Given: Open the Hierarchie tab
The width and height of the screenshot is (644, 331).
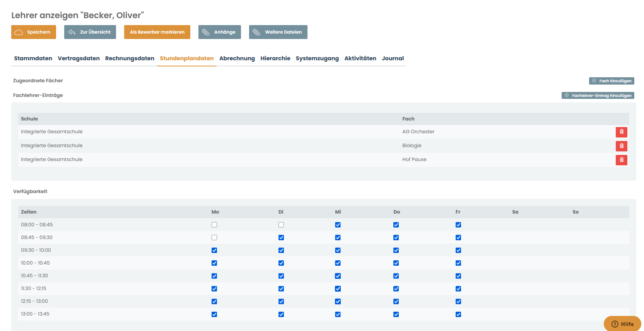Looking at the screenshot, I should 275,58.
